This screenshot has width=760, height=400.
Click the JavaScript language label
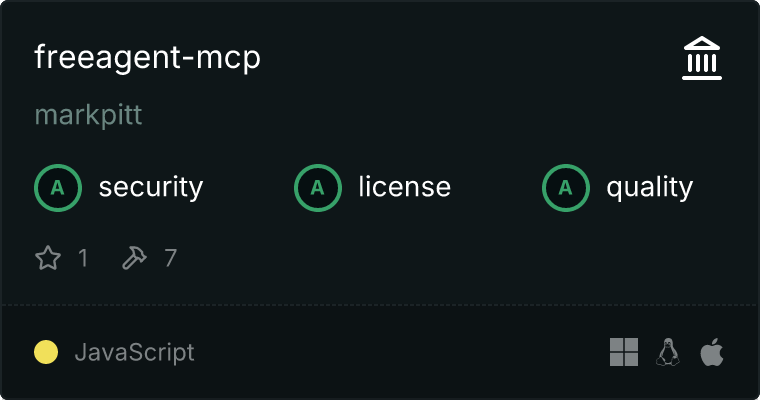[134, 352]
